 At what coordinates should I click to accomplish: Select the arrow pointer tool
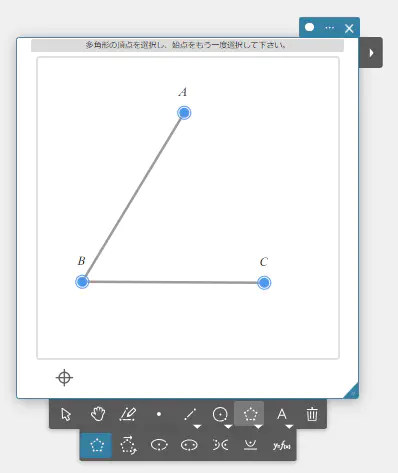click(x=66, y=414)
